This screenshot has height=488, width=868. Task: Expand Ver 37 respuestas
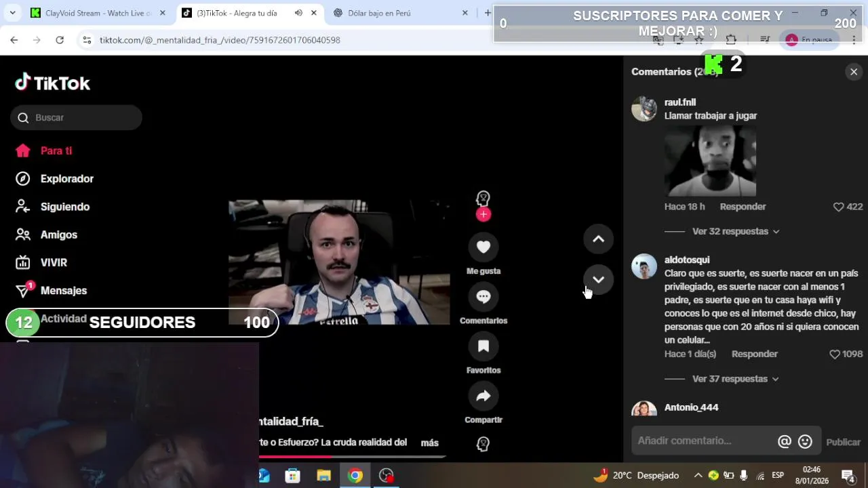pos(736,379)
